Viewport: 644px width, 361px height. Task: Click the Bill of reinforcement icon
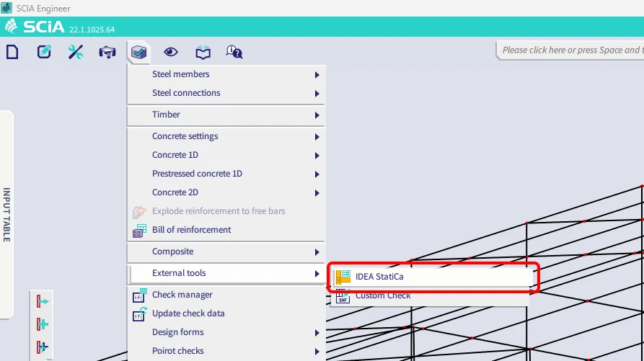140,231
